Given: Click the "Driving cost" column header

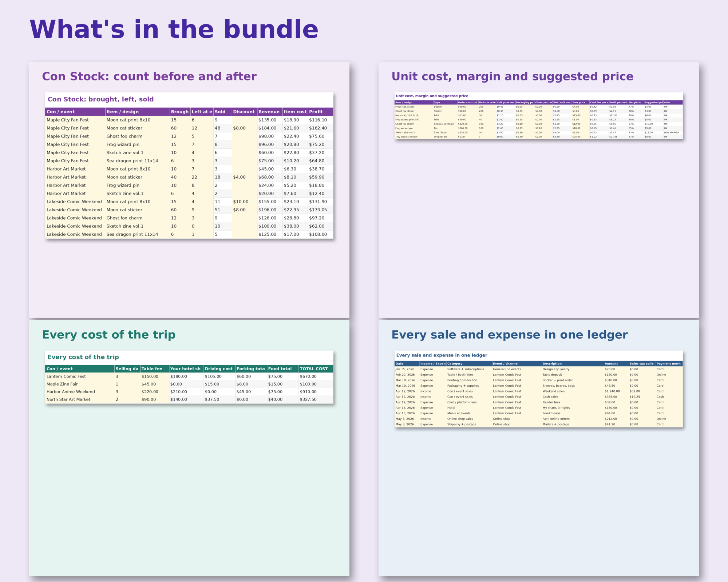Looking at the screenshot, I should pyautogui.click(x=219, y=368).
